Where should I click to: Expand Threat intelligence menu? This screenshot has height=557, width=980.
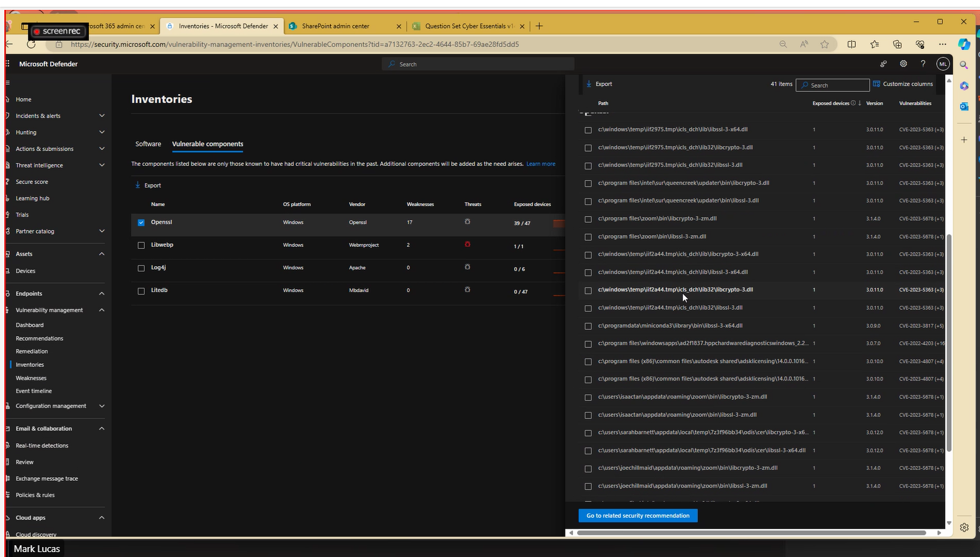point(102,165)
